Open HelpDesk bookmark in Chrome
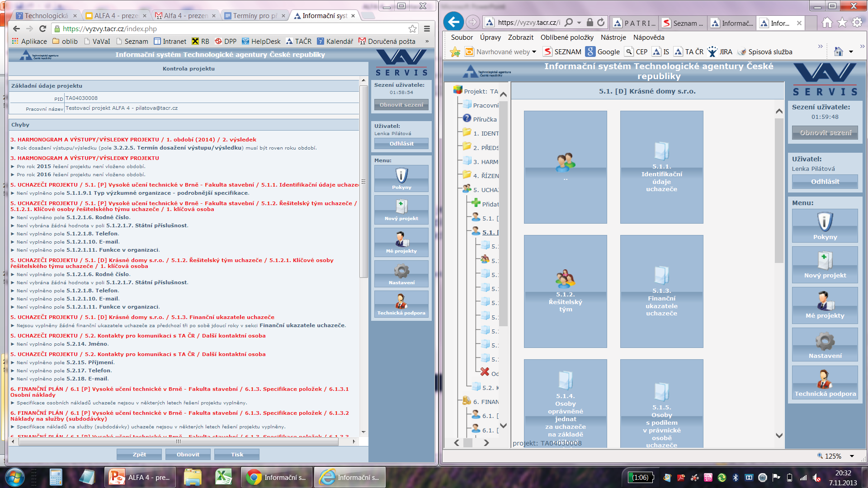Viewport: 868px width, 488px height. 261,41
